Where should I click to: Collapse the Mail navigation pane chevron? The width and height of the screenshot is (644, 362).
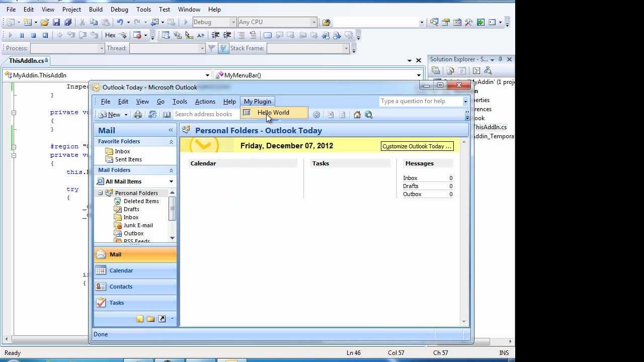point(171,130)
